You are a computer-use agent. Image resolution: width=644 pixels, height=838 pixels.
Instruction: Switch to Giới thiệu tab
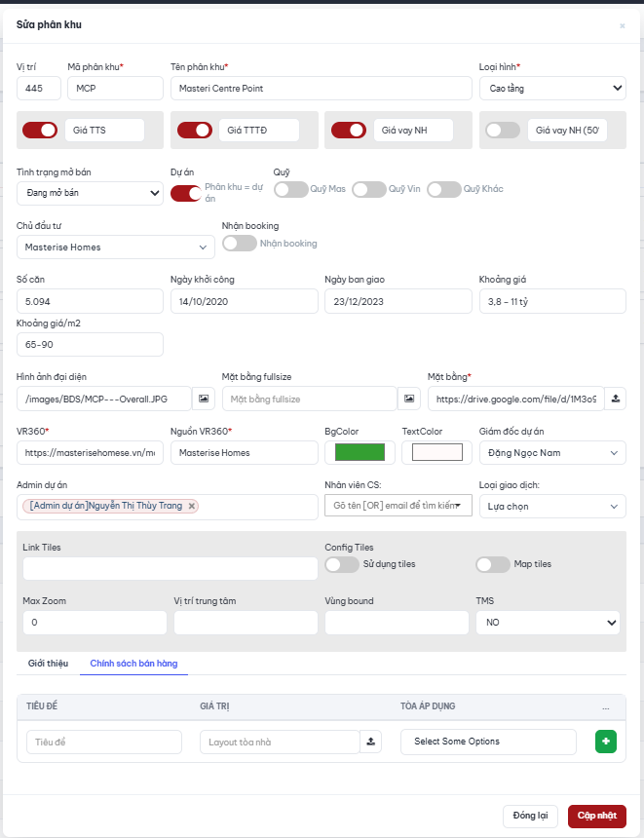coord(48,664)
